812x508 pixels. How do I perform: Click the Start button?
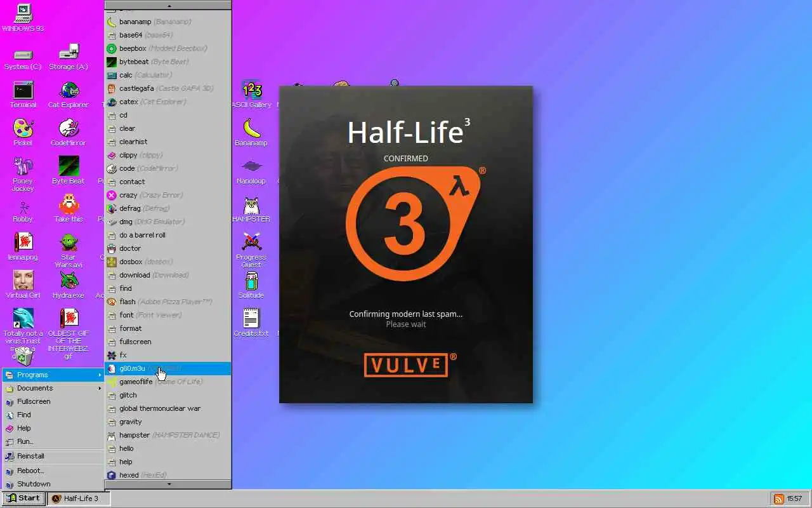pos(23,498)
